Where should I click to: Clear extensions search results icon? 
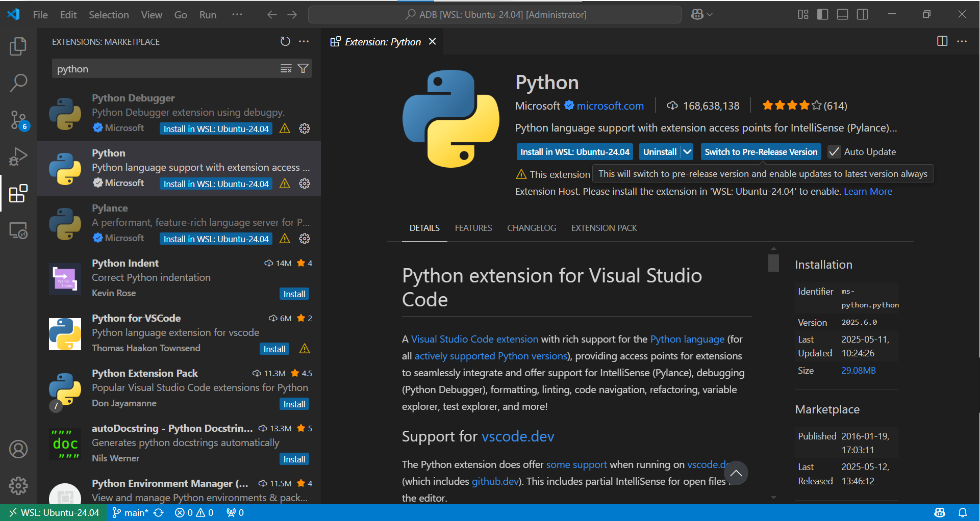pos(286,68)
